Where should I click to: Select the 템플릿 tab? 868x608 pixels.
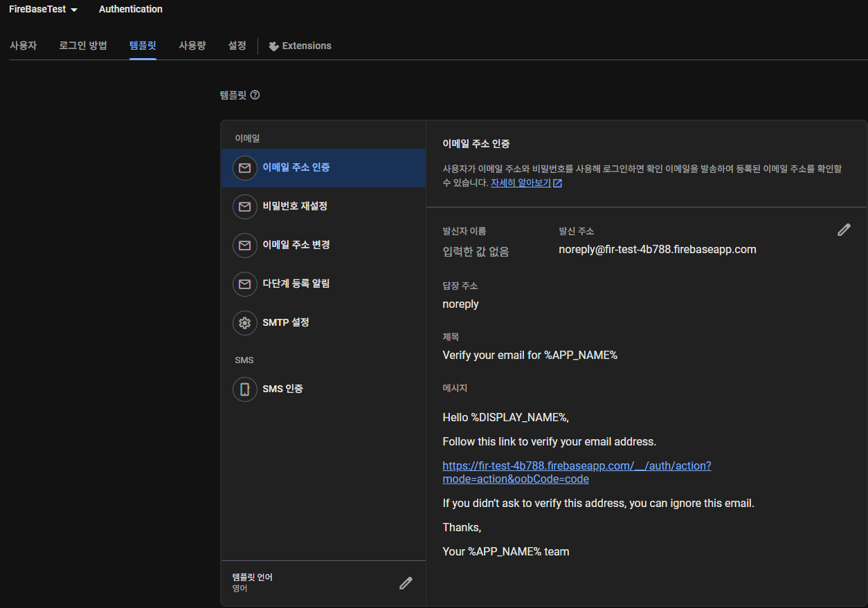coord(143,46)
